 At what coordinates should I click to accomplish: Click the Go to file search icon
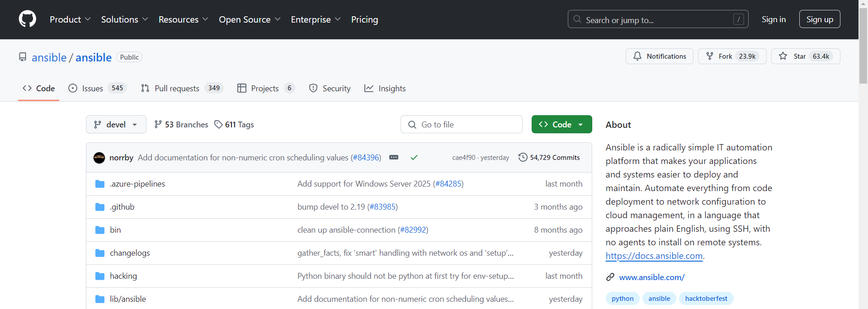click(412, 125)
